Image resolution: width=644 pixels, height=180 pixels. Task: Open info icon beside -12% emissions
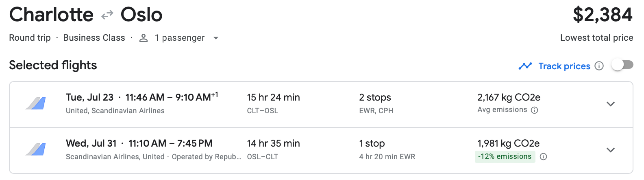pos(543,157)
